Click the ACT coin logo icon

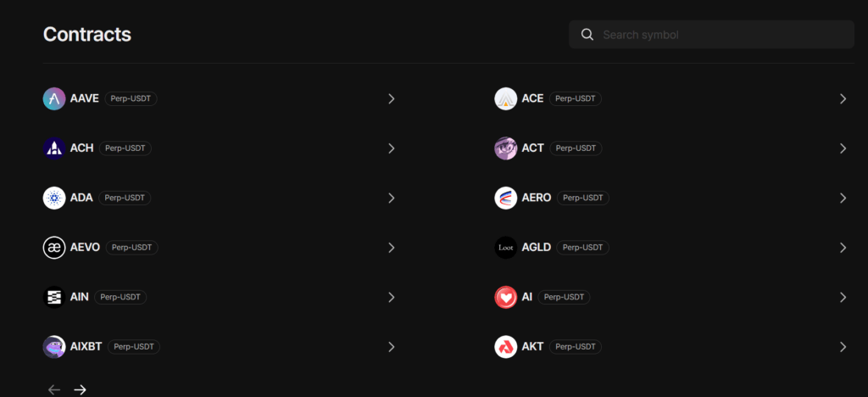(506, 148)
